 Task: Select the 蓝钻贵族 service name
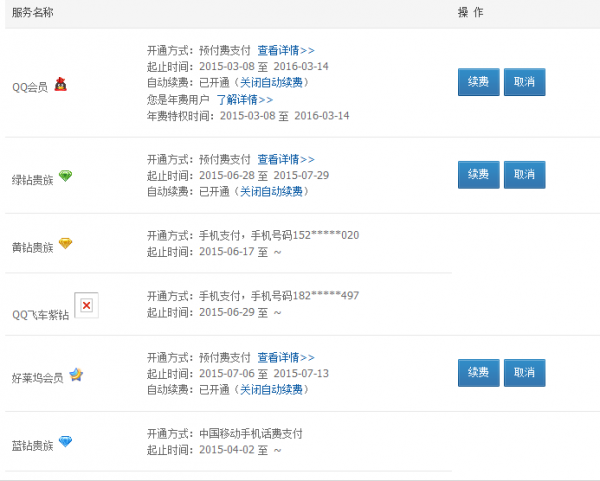(33, 446)
